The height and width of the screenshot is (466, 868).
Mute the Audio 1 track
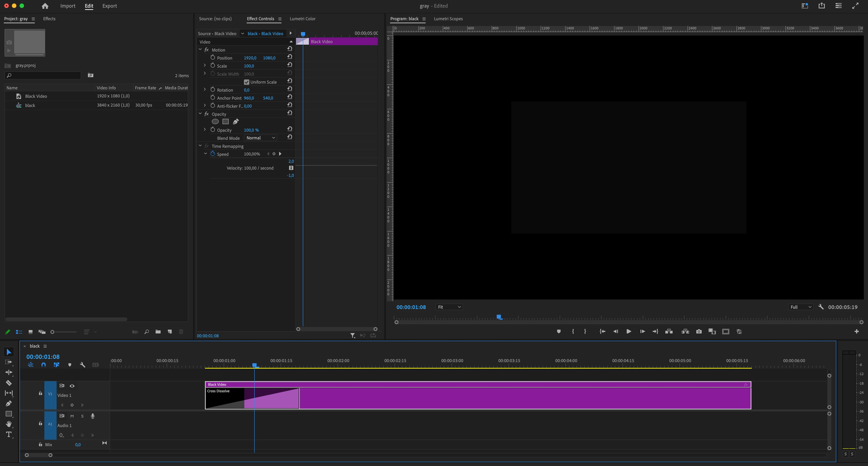coord(72,416)
